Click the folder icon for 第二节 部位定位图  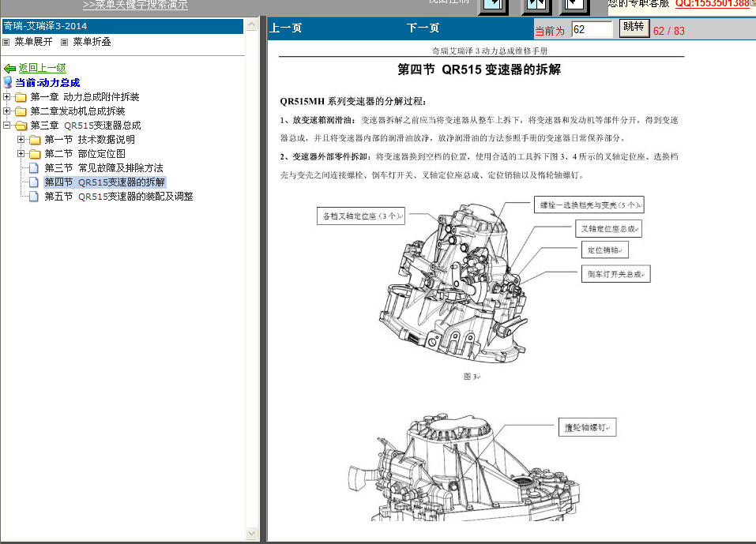(35, 154)
